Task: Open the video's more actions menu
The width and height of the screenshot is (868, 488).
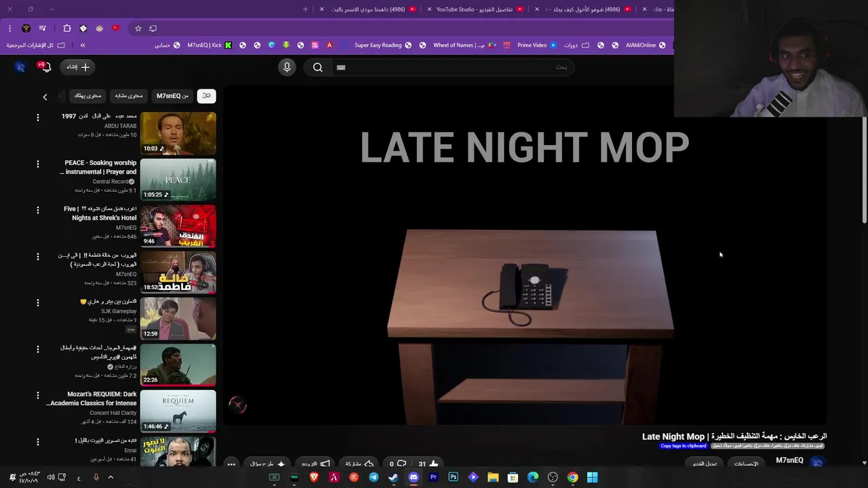Action: 231,464
